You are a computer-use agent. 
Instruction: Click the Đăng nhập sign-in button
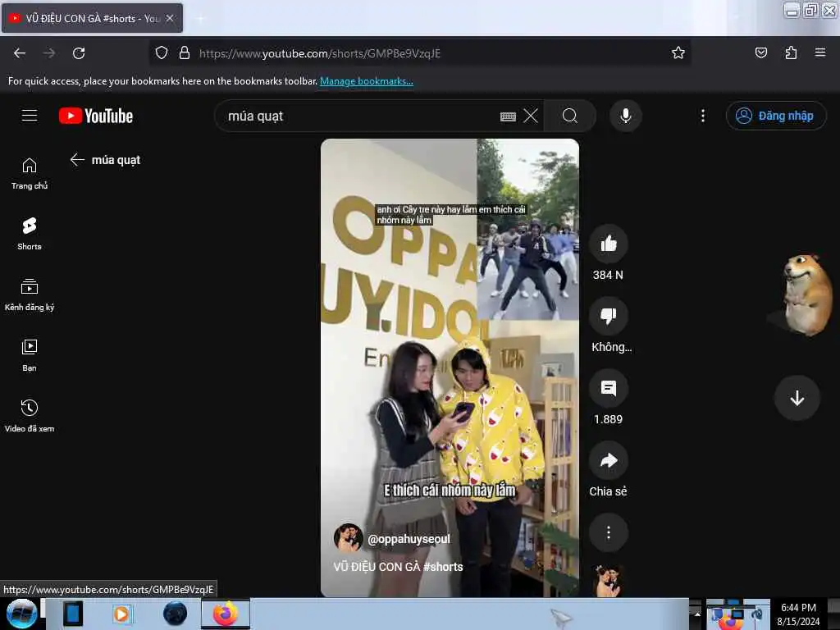point(775,116)
